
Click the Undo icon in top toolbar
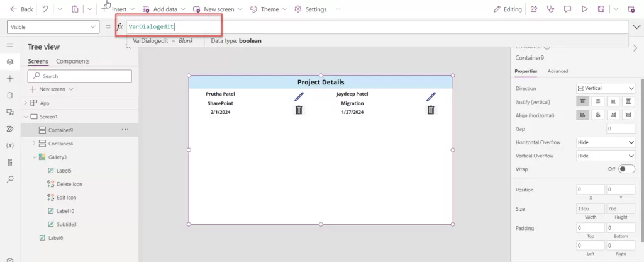point(45,9)
